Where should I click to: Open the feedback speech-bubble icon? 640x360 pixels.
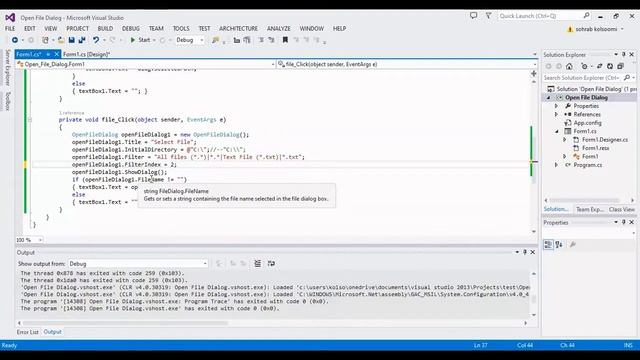coord(473,16)
